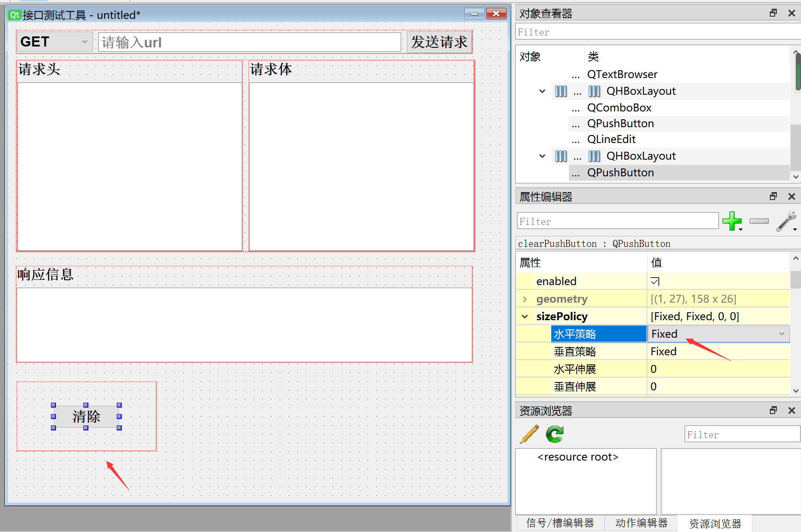This screenshot has width=801, height=532.
Task: Collapse the first QHBoxLayout tree node
Action: 542,91
